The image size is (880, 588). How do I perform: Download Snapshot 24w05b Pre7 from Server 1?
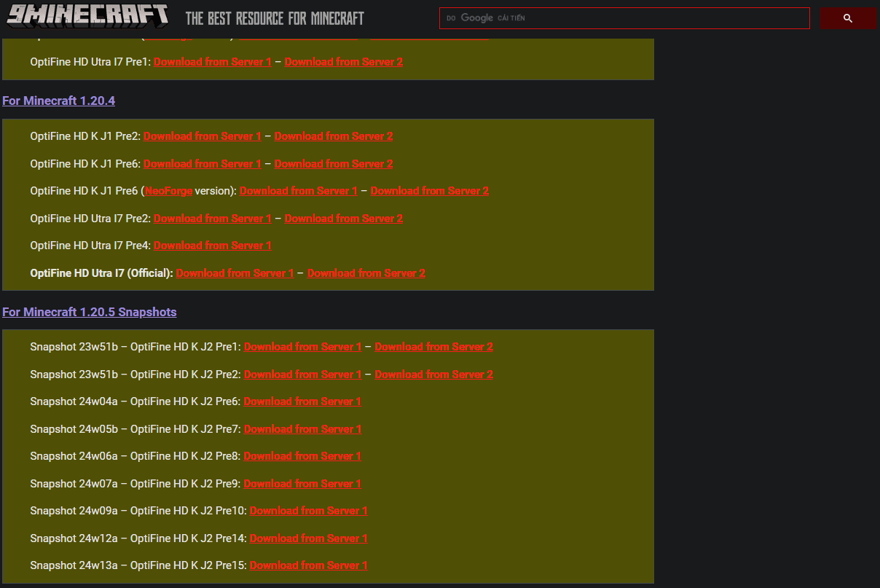[303, 429]
